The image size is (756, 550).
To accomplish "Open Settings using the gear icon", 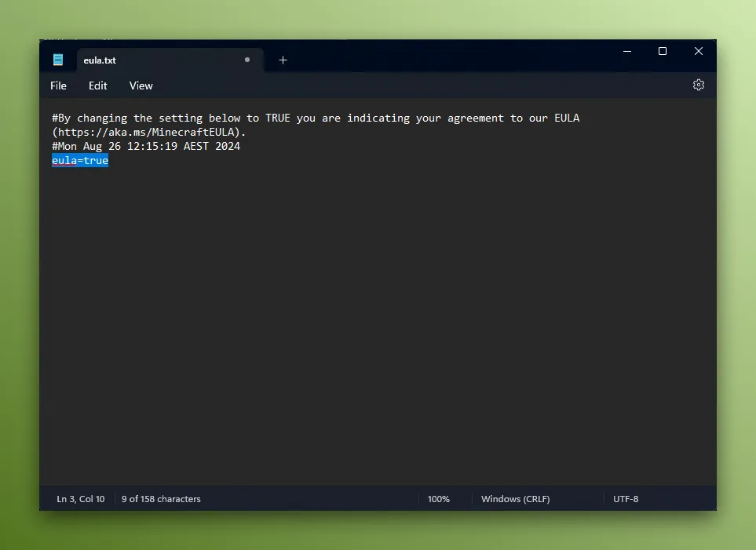I will coord(698,85).
